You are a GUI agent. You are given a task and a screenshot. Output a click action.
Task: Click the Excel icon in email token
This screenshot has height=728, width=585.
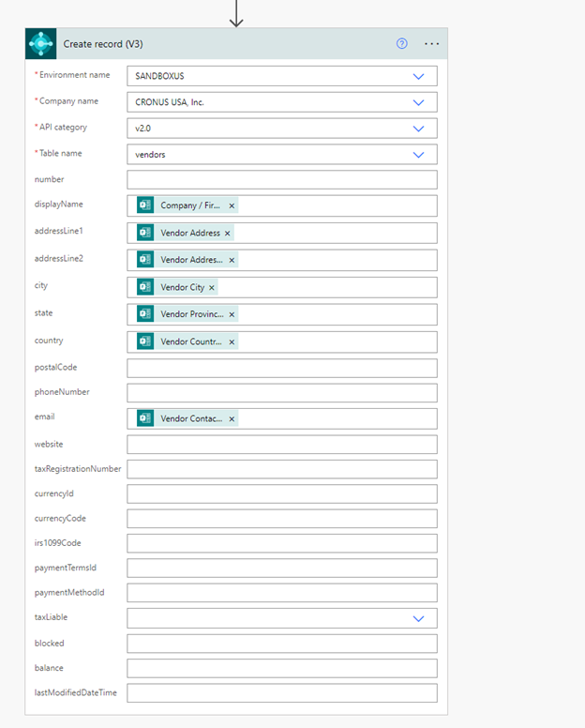click(145, 418)
